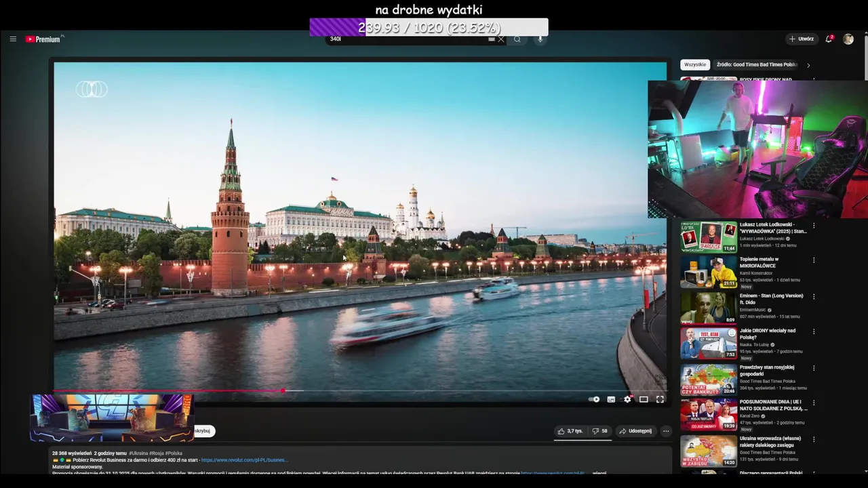Open Ukraina wprowadza rakiety dalekiego zasięgu title
Image resolution: width=868 pixels, height=488 pixels.
click(770, 442)
